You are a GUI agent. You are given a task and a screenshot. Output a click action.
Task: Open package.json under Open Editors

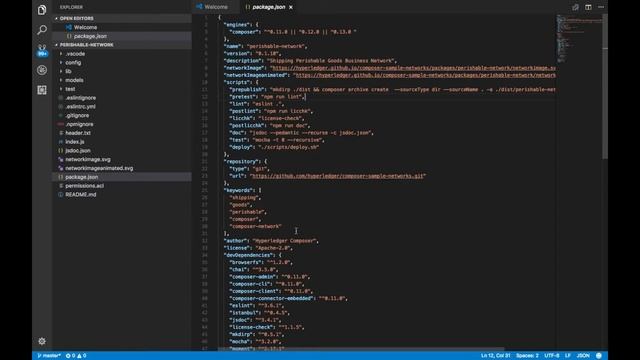click(122, 36)
